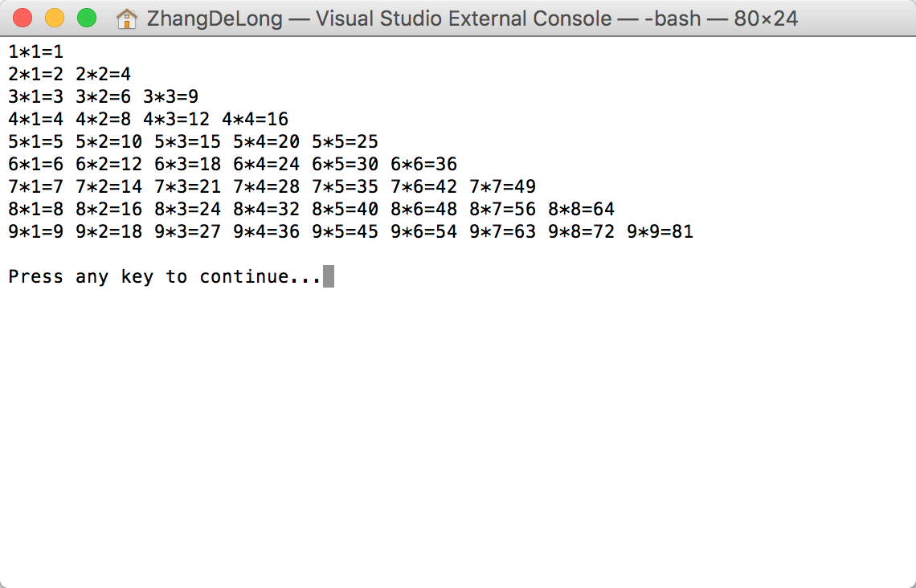Viewport: 916px width, 588px height.
Task: Click the entry 7*7=49
Action: [x=502, y=187]
